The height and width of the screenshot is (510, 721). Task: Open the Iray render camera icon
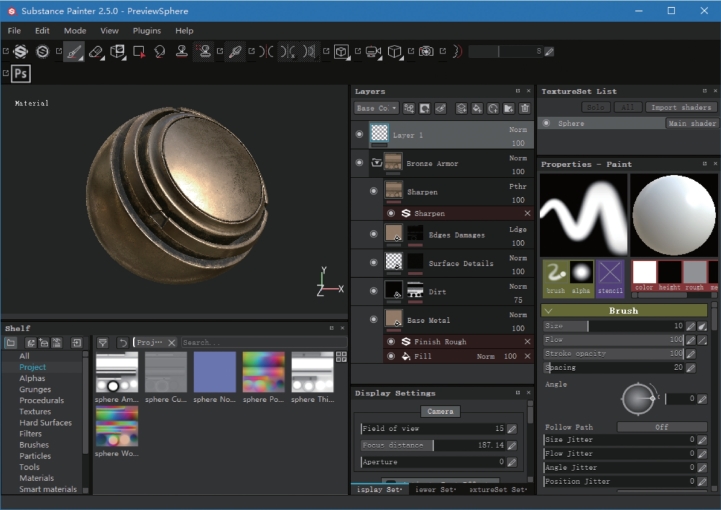click(x=426, y=52)
